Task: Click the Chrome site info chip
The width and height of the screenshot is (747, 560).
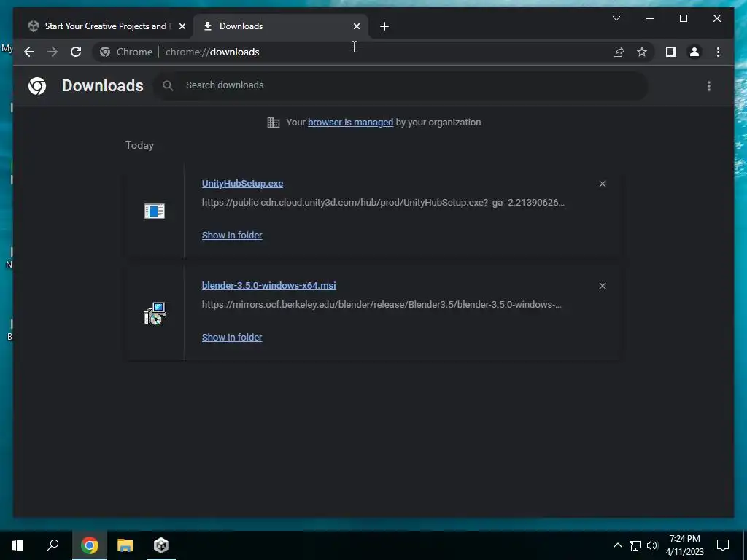Action: (126, 52)
